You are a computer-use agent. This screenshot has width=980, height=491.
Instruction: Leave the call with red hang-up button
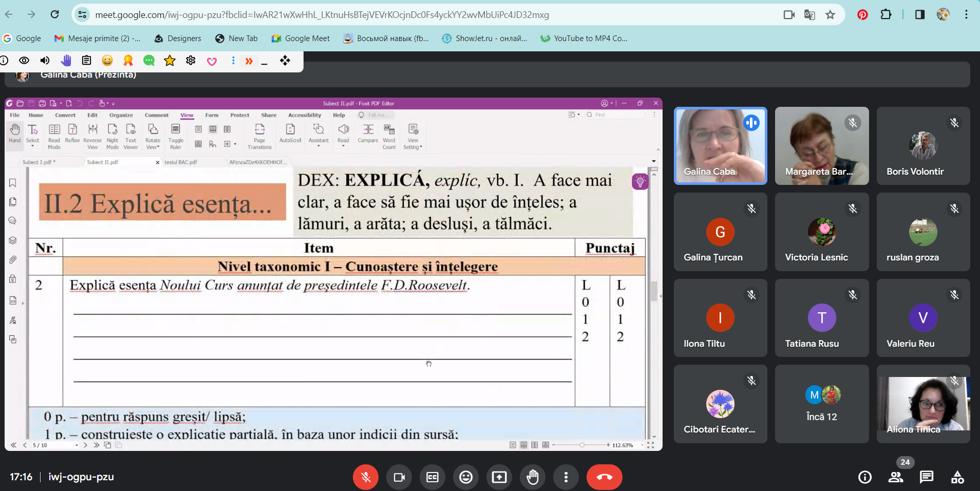(604, 477)
